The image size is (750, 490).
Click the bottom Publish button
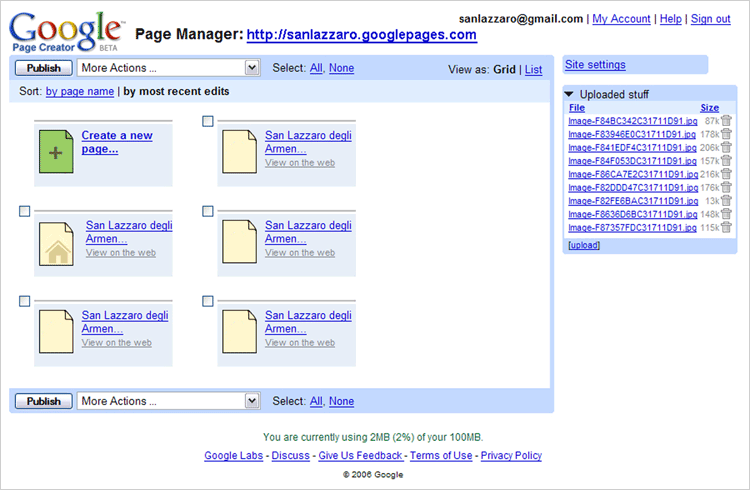(x=44, y=401)
